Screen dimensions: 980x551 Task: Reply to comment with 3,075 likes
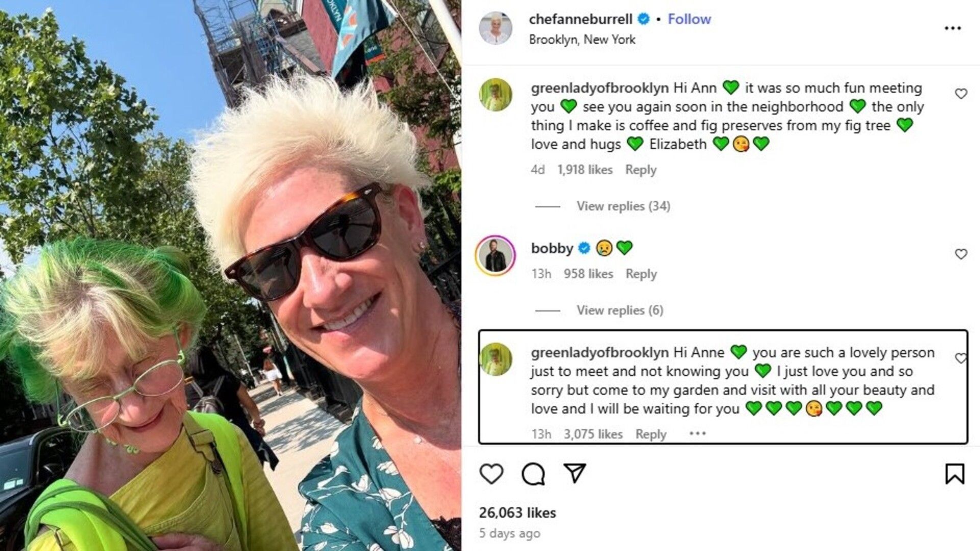(651, 434)
